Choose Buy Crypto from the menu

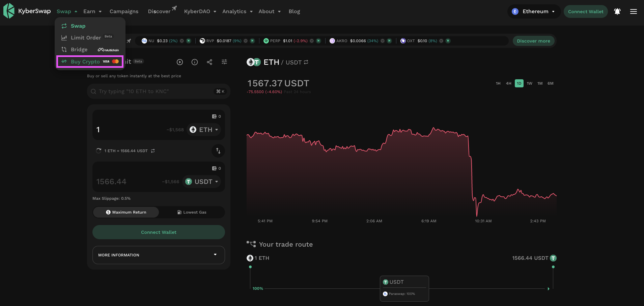point(90,62)
